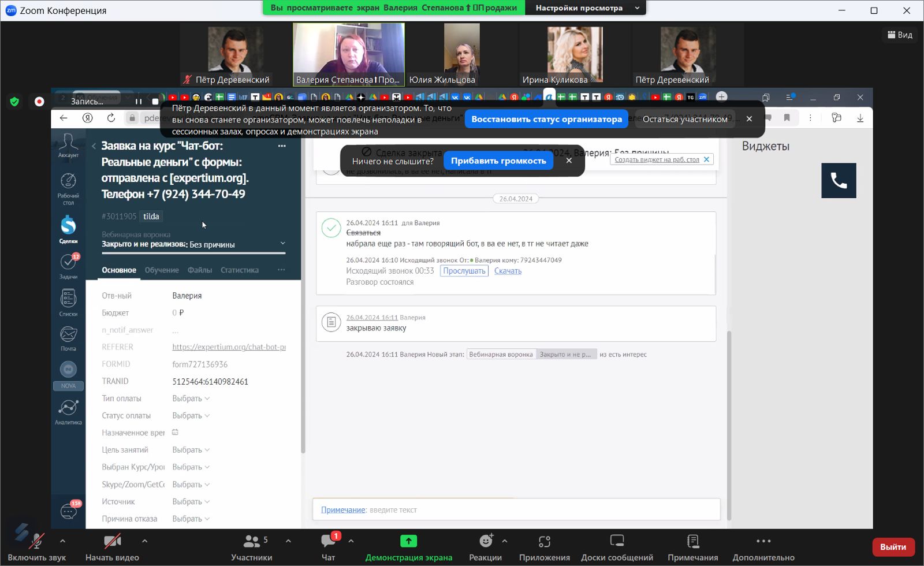Open Задачи tasks section
The image size is (924, 566).
68,266
